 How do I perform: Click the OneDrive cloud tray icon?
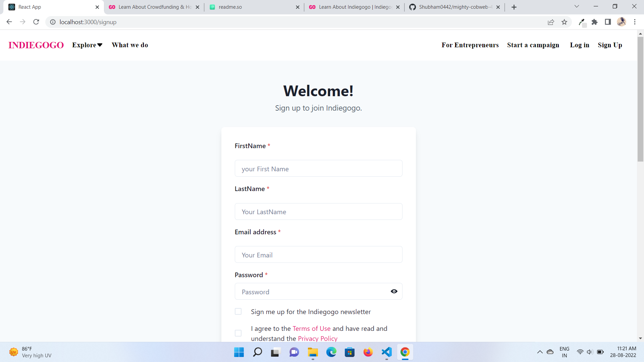550,352
